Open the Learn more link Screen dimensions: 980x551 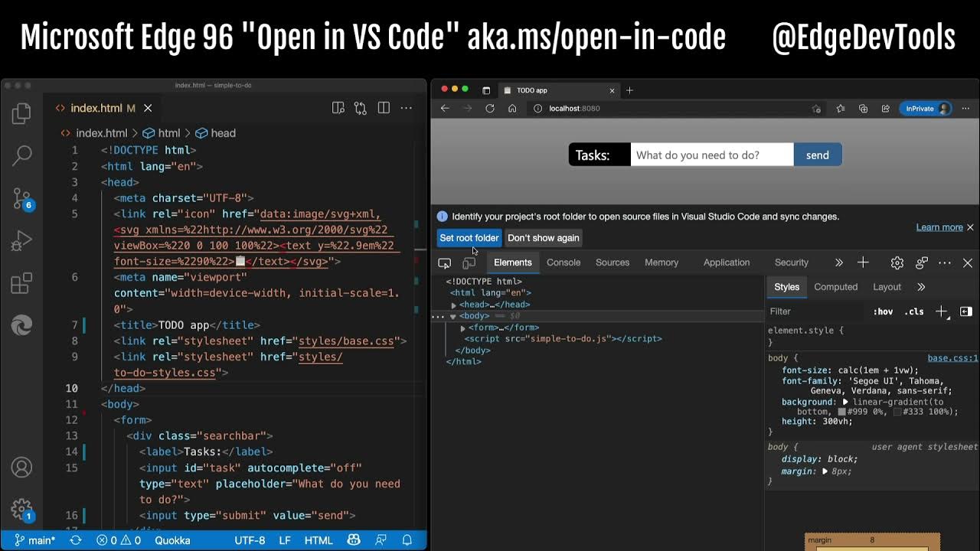[939, 227]
